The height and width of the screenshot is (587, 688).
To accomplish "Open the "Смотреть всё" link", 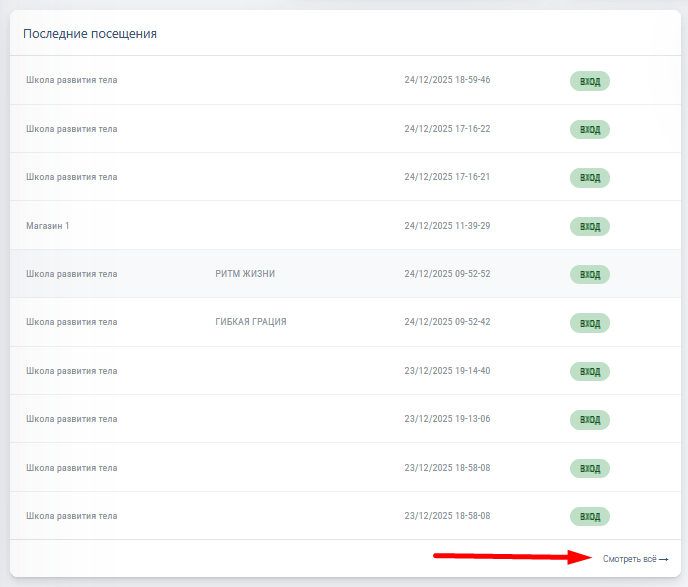I will point(629,559).
